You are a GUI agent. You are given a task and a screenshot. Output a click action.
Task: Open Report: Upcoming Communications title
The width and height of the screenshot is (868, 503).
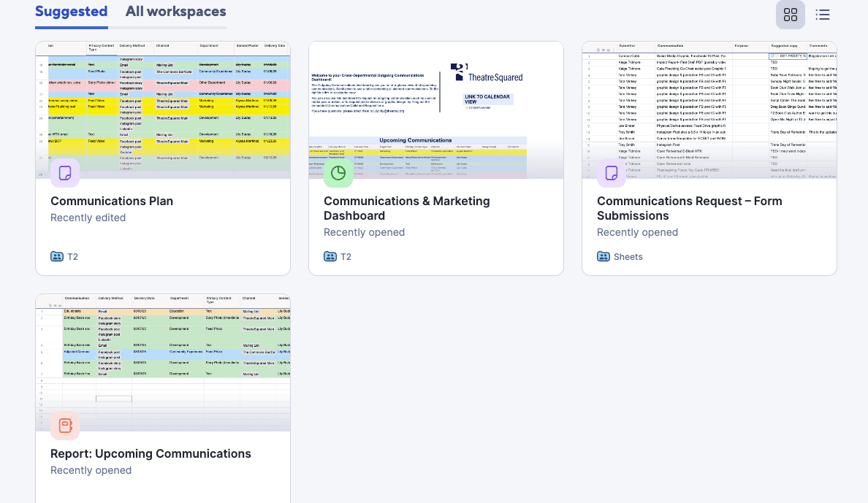tap(151, 453)
